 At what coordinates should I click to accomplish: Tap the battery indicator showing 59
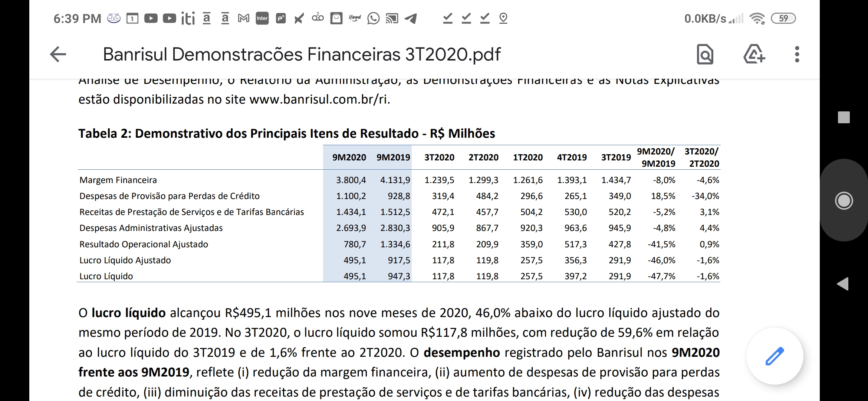click(x=783, y=18)
